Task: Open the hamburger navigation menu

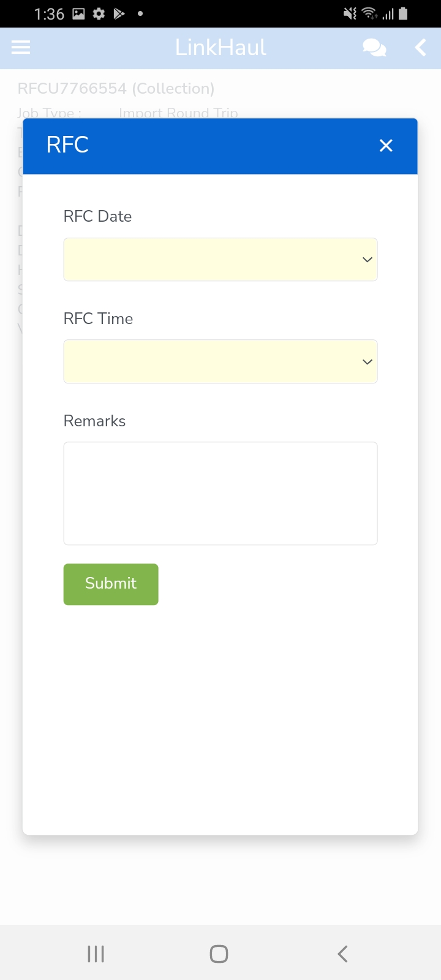Action: click(21, 48)
